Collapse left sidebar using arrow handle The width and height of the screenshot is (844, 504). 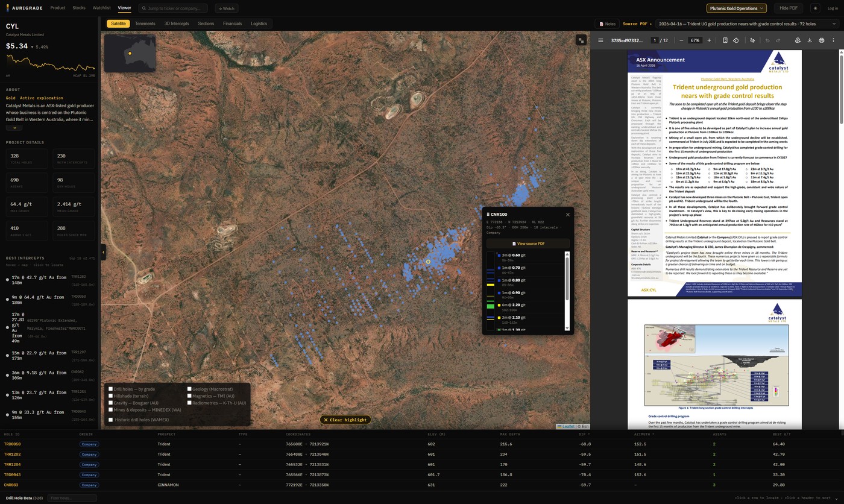[103, 252]
